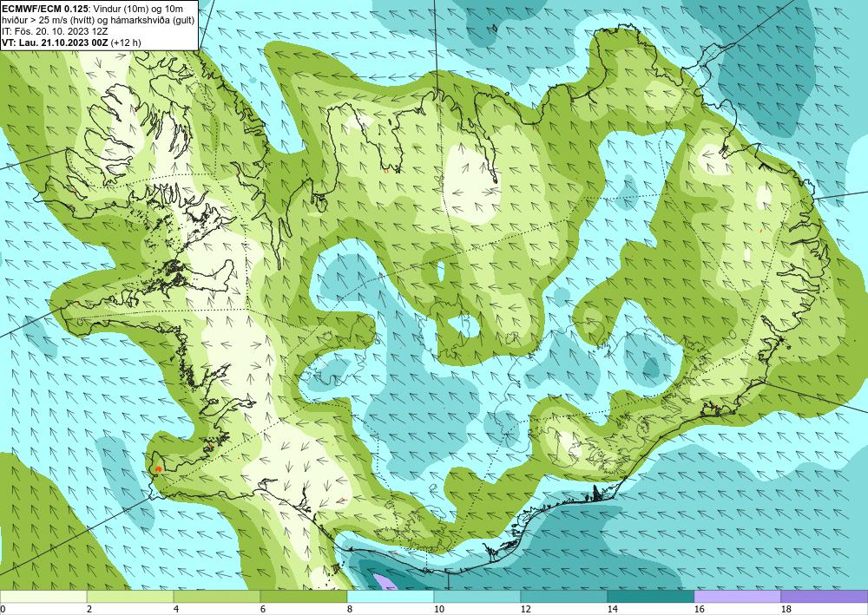Click the legend scale label '4'

176,609
